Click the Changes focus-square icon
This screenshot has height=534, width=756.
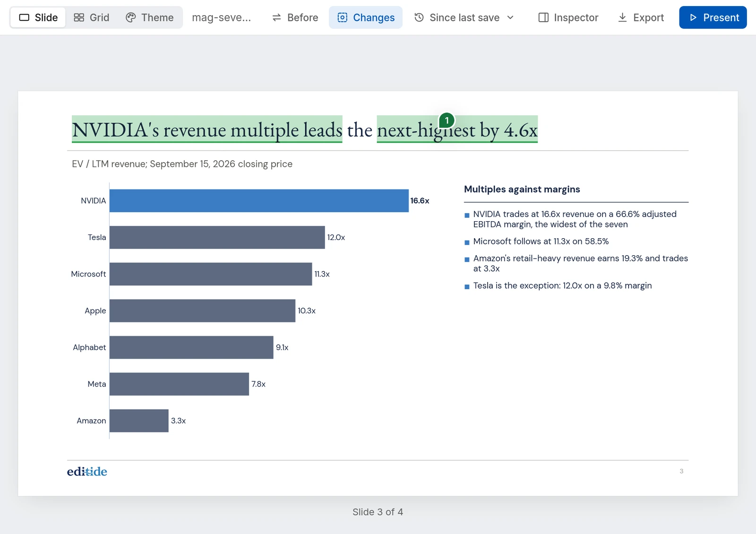tap(343, 17)
